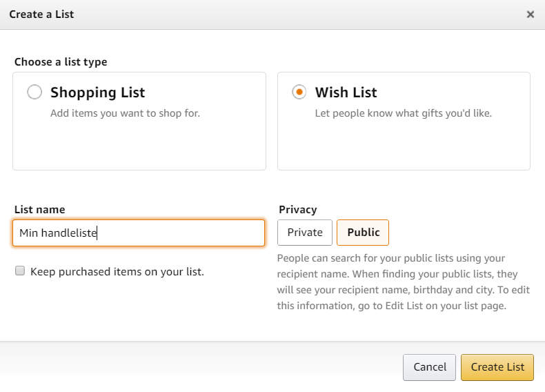Click the Wish List title text
Screen dimensions: 545x392
pos(346,92)
